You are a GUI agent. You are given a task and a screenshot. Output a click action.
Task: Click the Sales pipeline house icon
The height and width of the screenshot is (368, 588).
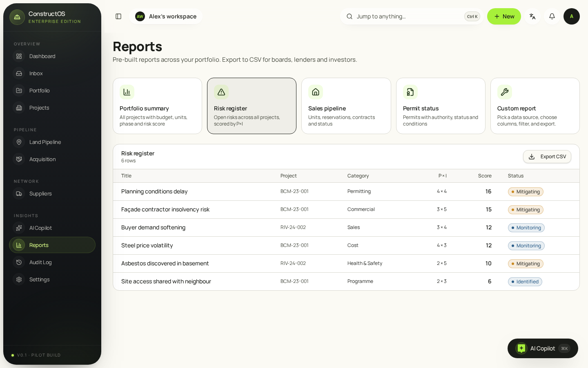316,92
